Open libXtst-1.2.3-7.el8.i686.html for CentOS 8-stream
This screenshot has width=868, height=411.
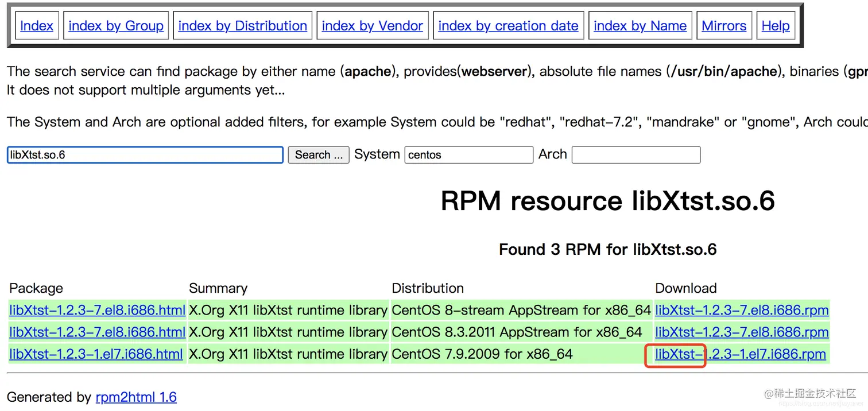click(x=98, y=311)
